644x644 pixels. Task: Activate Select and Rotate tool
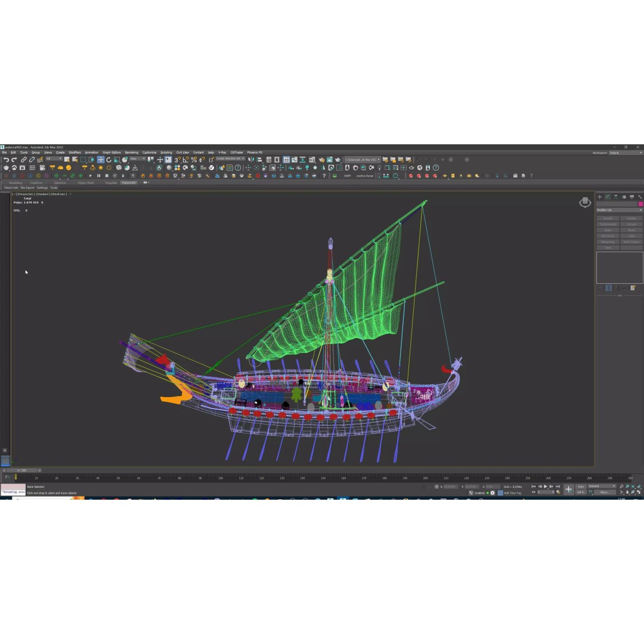tap(109, 160)
